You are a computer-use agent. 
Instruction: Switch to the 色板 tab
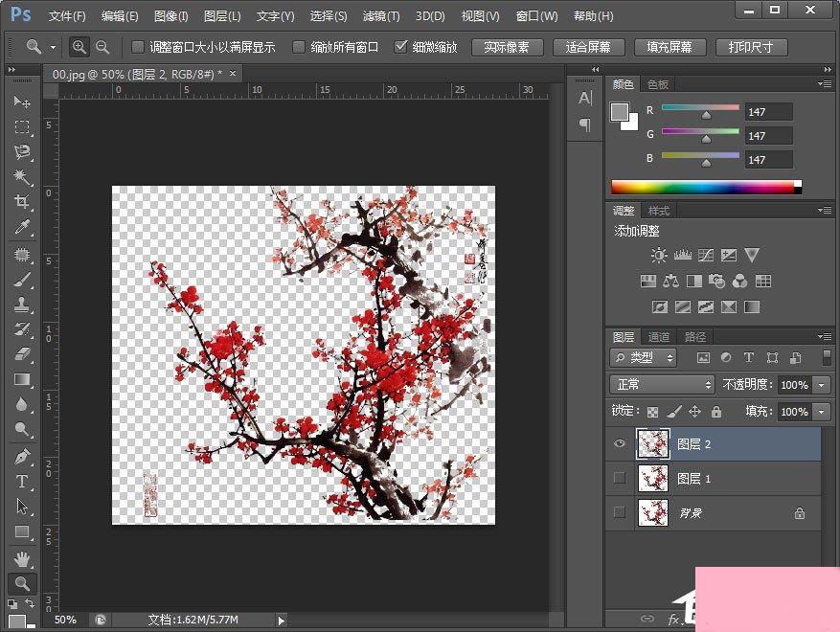[x=658, y=84]
